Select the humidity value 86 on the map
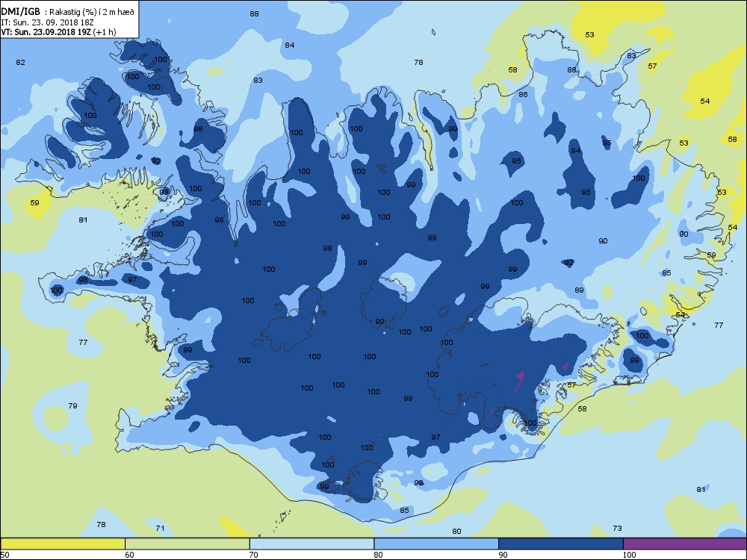The width and height of the screenshot is (747, 560). [523, 95]
